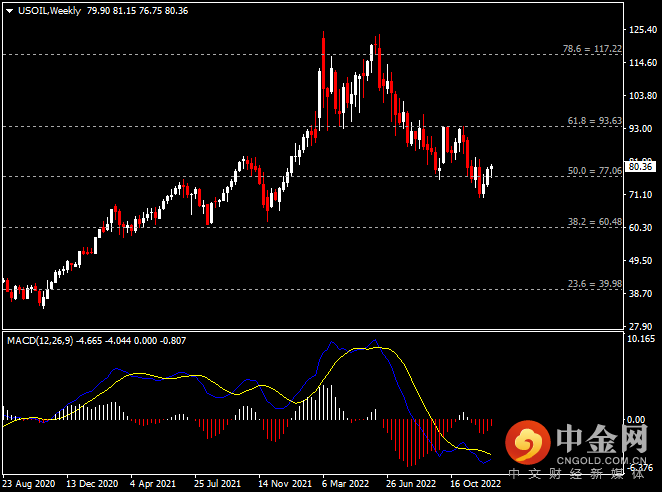
Task: Click the 14 Nov 2021 date label
Action: click(x=283, y=483)
